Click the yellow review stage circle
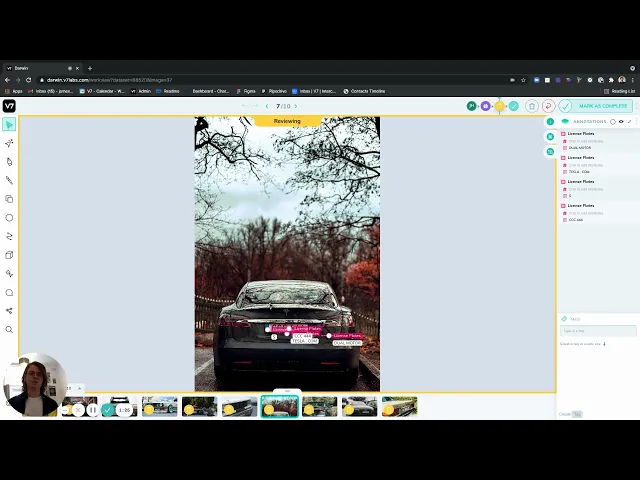This screenshot has width=640, height=480. point(500,106)
